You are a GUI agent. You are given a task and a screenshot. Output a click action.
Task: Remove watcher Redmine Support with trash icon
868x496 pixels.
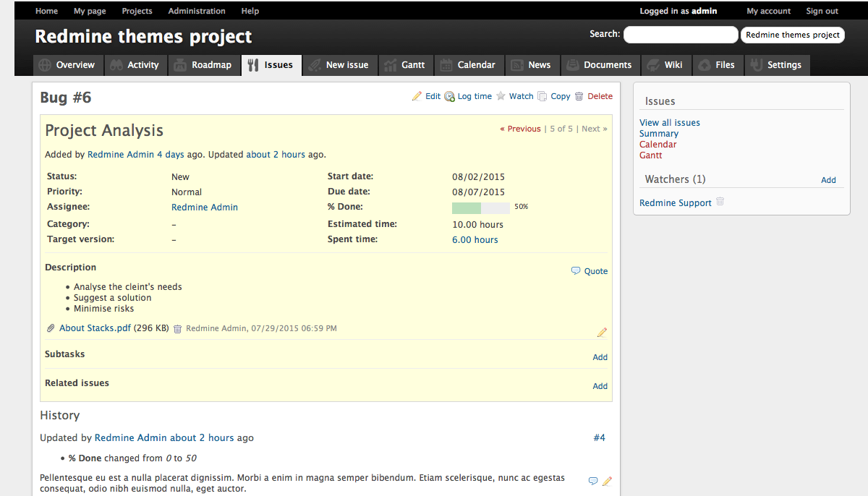(x=720, y=202)
